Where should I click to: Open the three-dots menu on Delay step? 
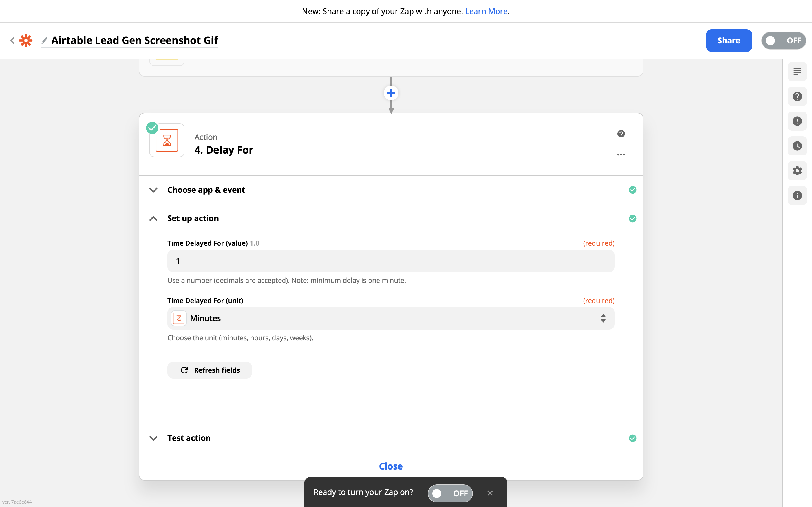pos(621,155)
